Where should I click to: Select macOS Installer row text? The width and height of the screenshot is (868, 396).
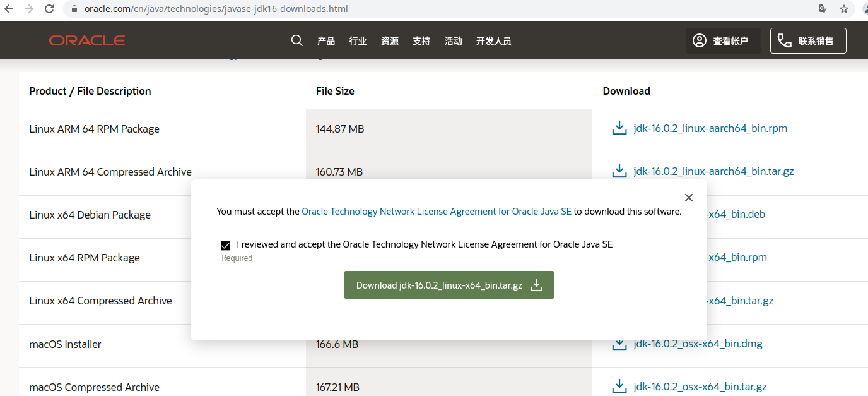tap(65, 344)
